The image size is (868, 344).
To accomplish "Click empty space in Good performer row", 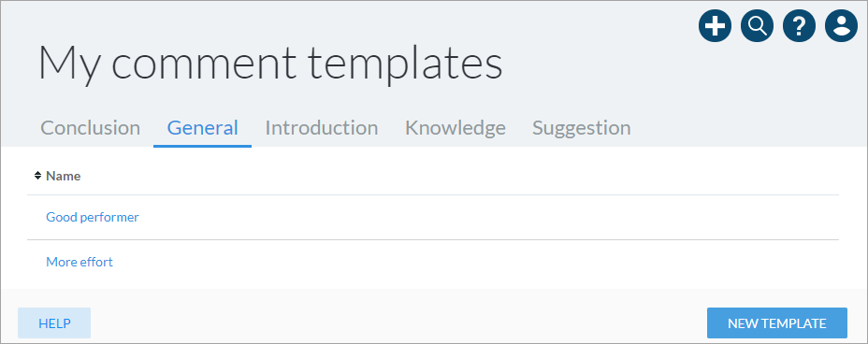I will 487,218.
